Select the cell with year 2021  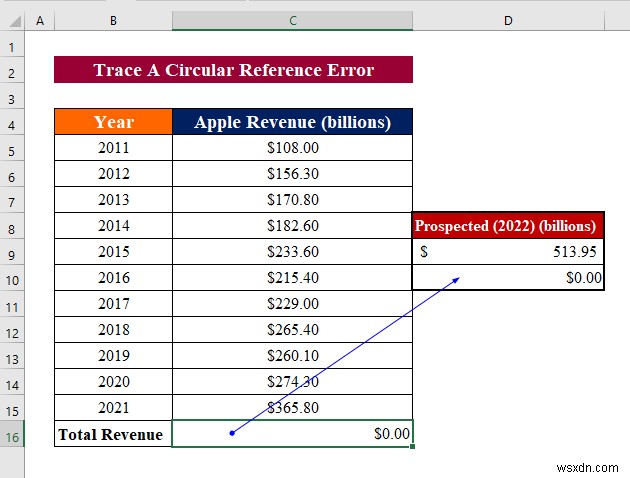113,407
